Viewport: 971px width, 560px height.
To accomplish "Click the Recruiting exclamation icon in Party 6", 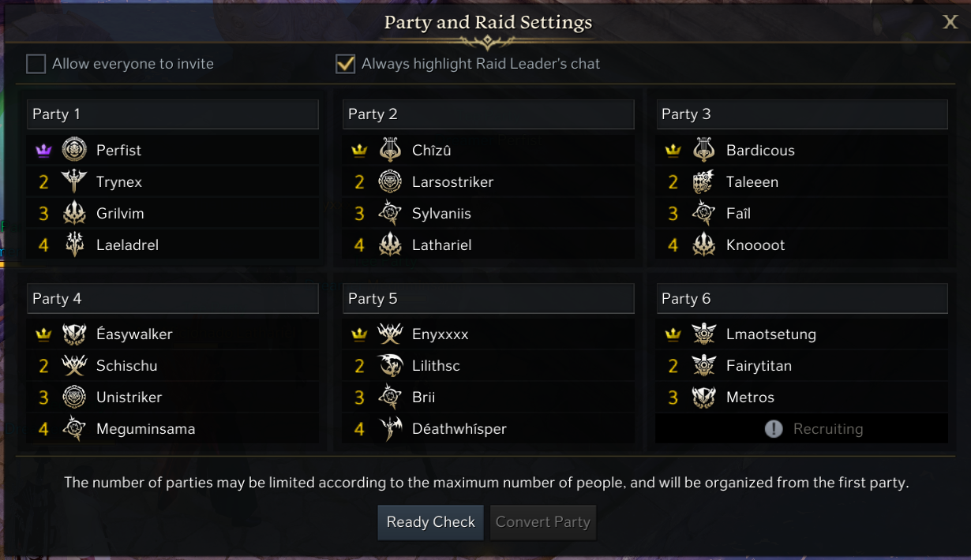I will point(774,429).
